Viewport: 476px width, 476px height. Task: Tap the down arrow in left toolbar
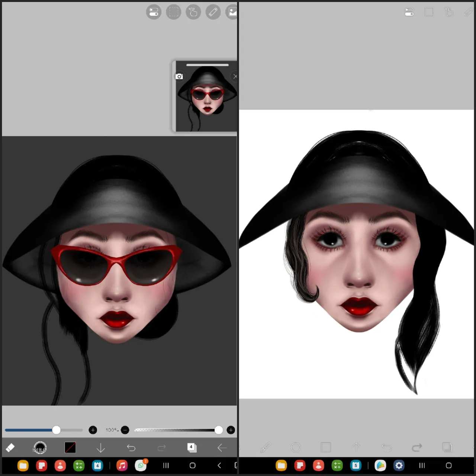click(100, 448)
